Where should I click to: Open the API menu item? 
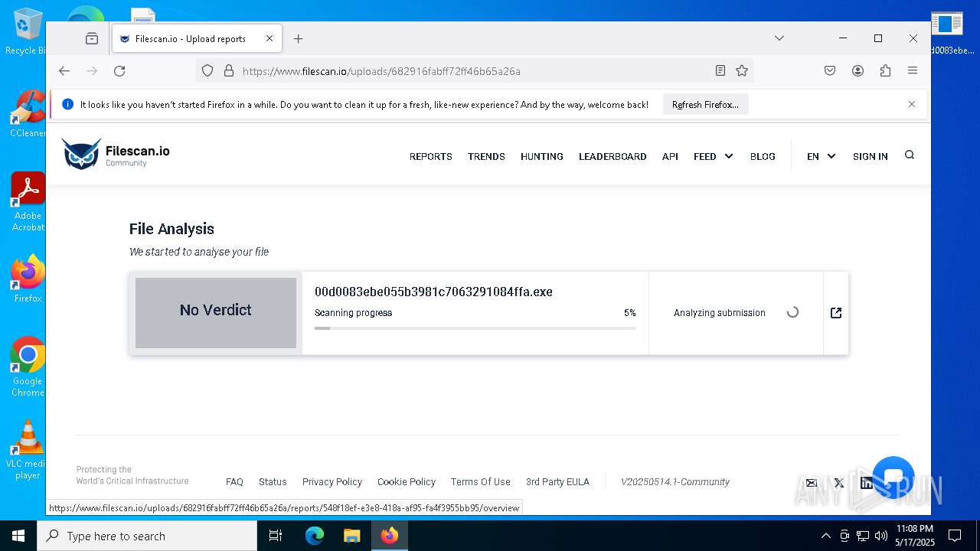click(x=670, y=156)
